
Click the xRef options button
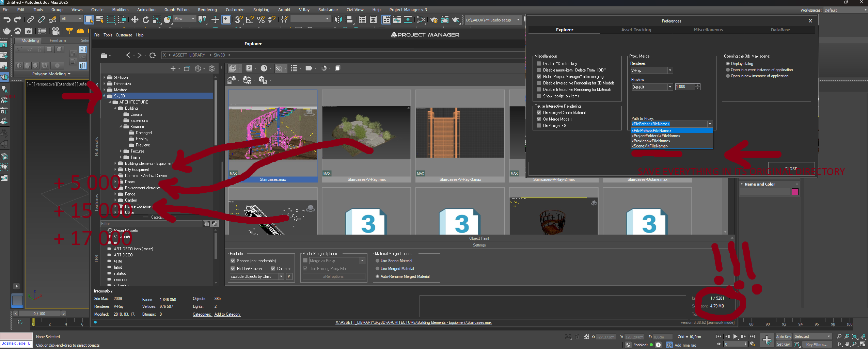click(333, 276)
